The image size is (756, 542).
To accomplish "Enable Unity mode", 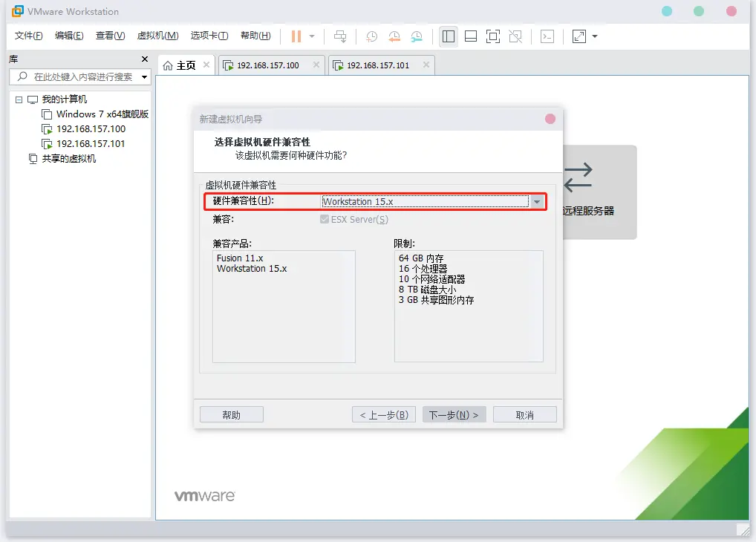I will (515, 36).
